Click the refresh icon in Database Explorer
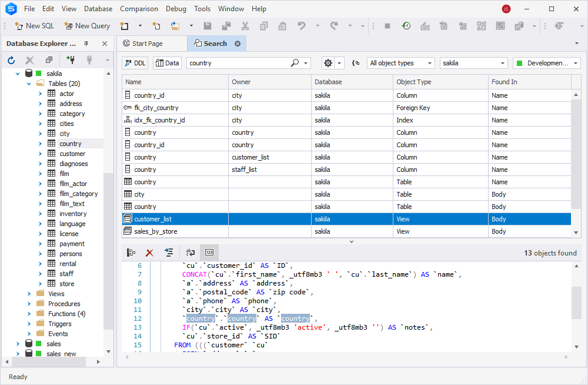This screenshot has height=385, width=588. coord(11,59)
